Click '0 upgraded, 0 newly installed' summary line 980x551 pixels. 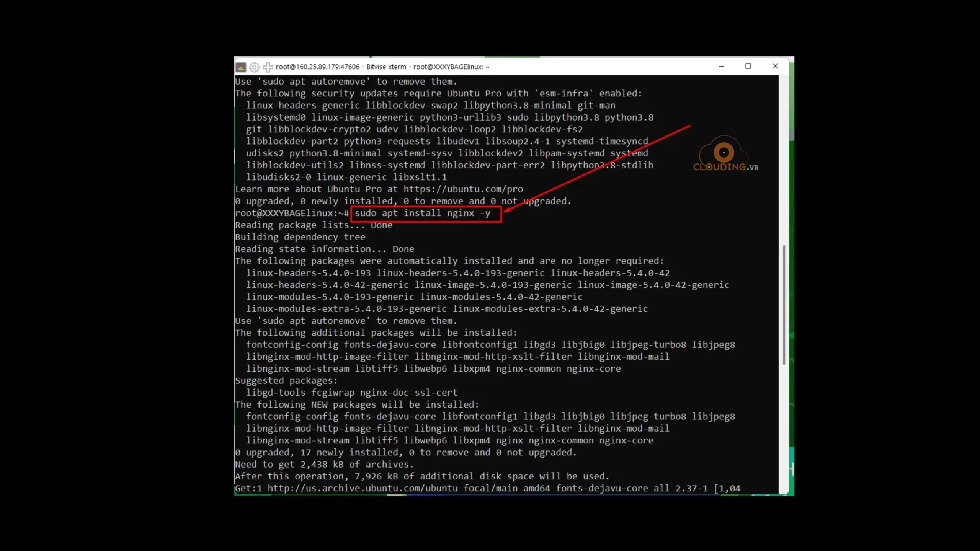click(x=403, y=201)
